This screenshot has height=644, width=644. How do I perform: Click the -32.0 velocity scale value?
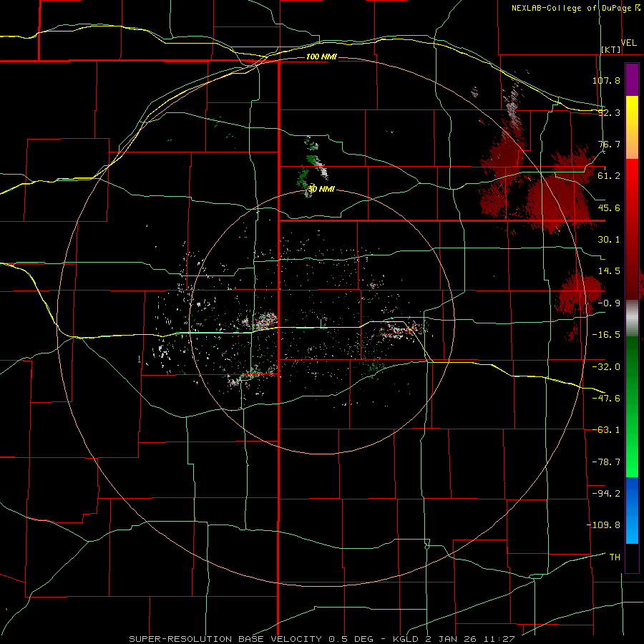click(606, 367)
